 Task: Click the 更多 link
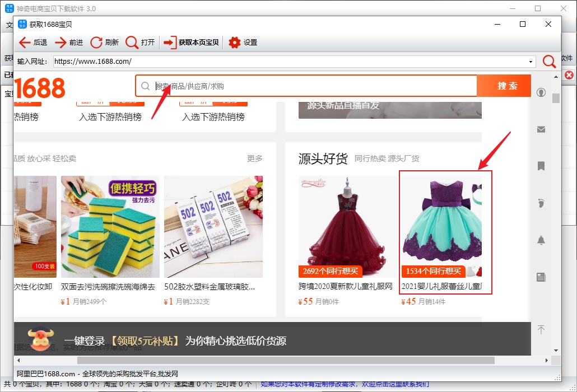point(255,158)
